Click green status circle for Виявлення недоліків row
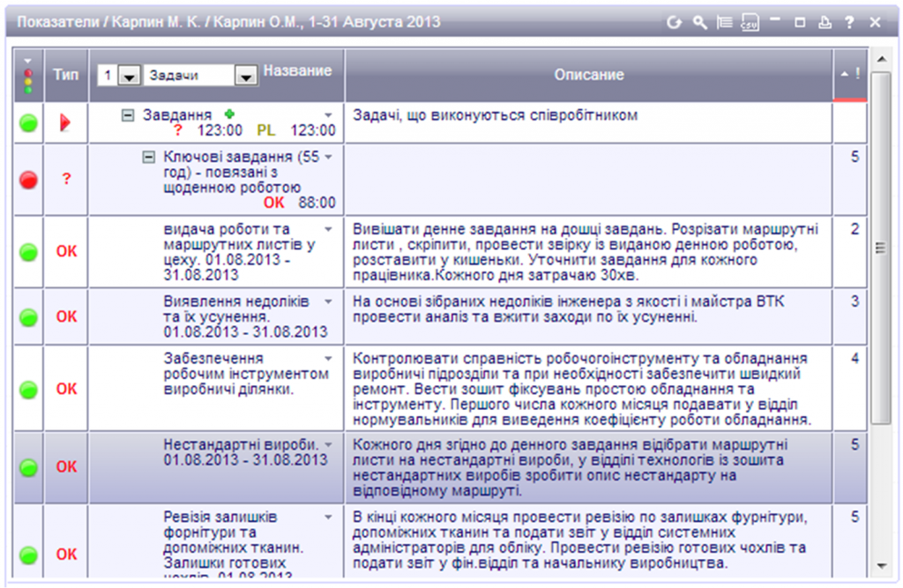The image size is (903, 588). (28, 316)
